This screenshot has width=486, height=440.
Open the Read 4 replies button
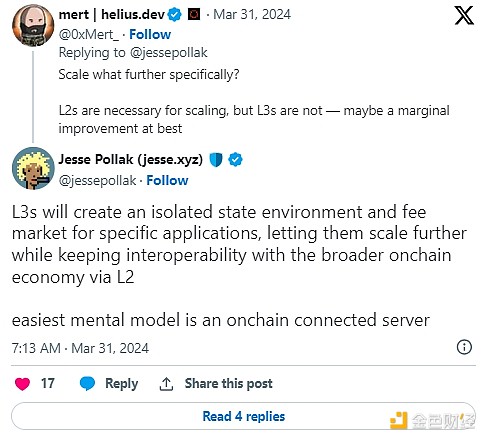pos(243,416)
